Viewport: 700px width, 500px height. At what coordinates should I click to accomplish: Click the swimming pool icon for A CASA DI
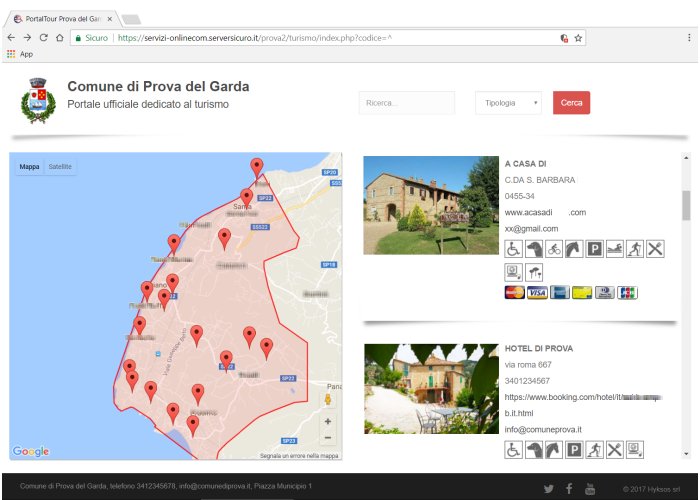click(613, 248)
